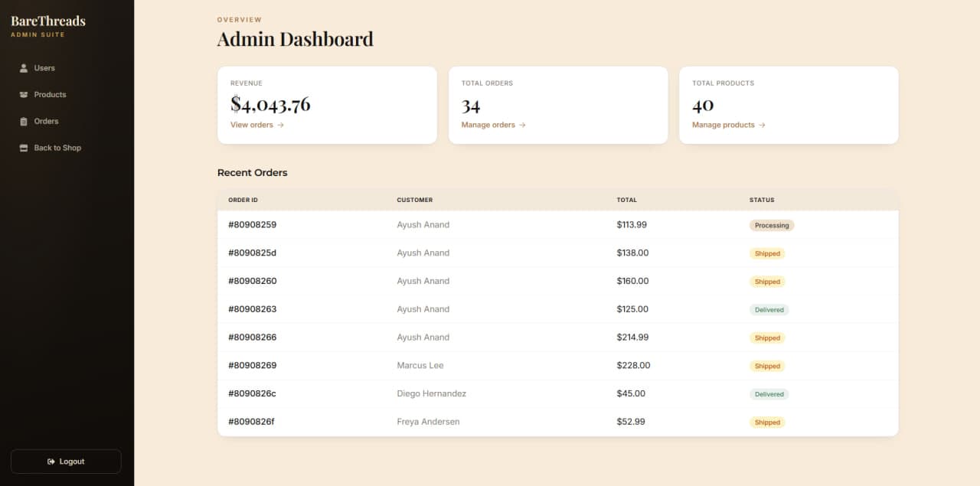Click Shipped badge for order #80908260
The width and height of the screenshot is (980, 486).
point(767,282)
